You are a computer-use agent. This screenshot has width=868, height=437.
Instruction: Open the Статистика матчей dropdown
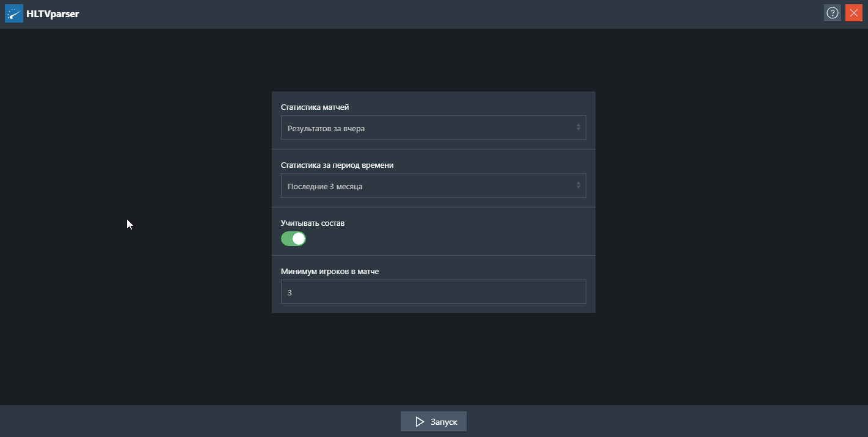click(x=434, y=128)
